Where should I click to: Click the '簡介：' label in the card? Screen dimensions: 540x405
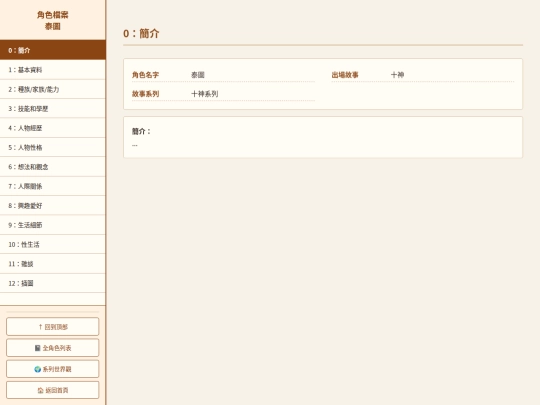[141, 131]
